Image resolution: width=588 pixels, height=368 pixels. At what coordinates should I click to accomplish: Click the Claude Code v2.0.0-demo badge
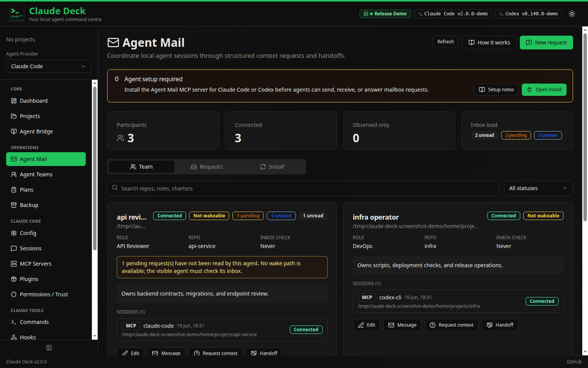(453, 14)
